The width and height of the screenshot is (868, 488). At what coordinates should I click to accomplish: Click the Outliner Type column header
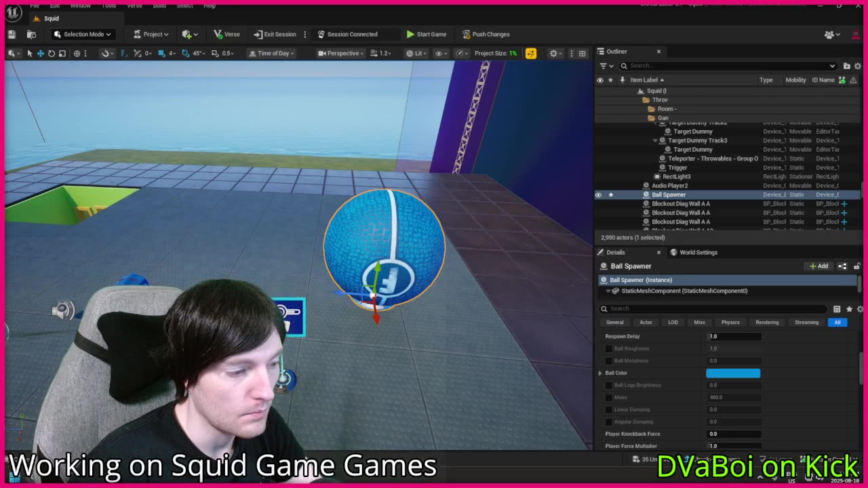point(766,80)
